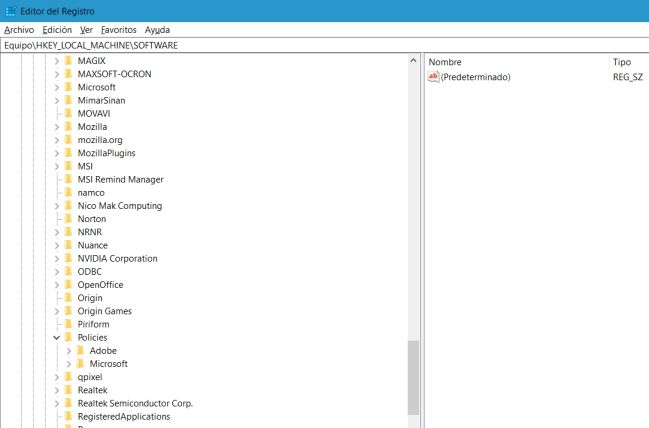This screenshot has width=649, height=428.
Task: Select the namco folder icon
Action: point(69,192)
